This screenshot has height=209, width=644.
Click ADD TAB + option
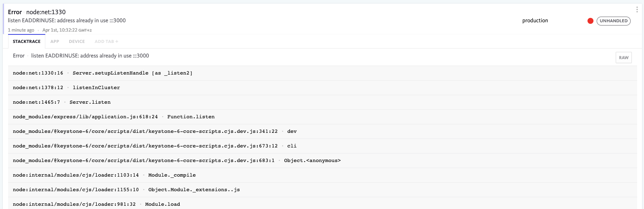[106, 41]
